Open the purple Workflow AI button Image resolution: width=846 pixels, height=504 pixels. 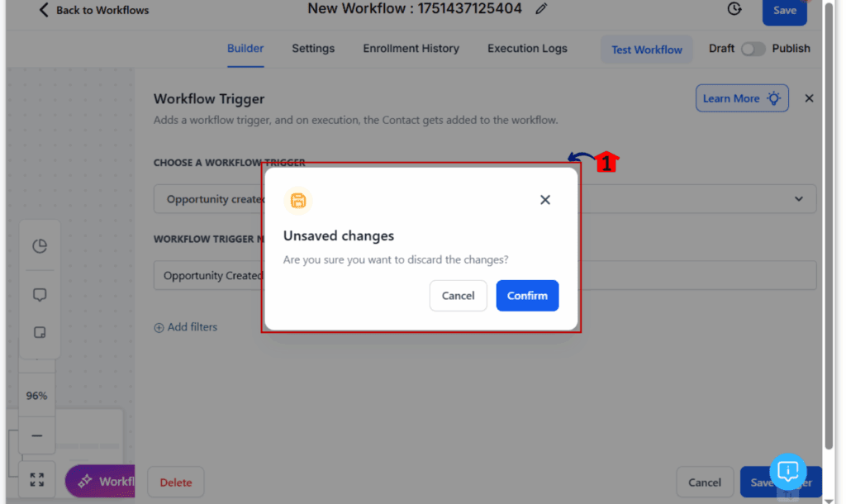coord(100,481)
